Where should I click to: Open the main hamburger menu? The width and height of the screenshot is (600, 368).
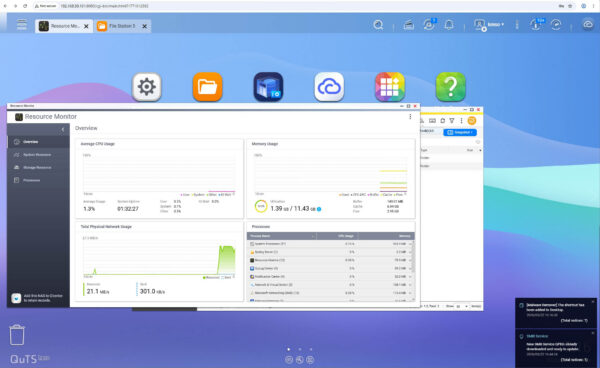[x=22, y=25]
